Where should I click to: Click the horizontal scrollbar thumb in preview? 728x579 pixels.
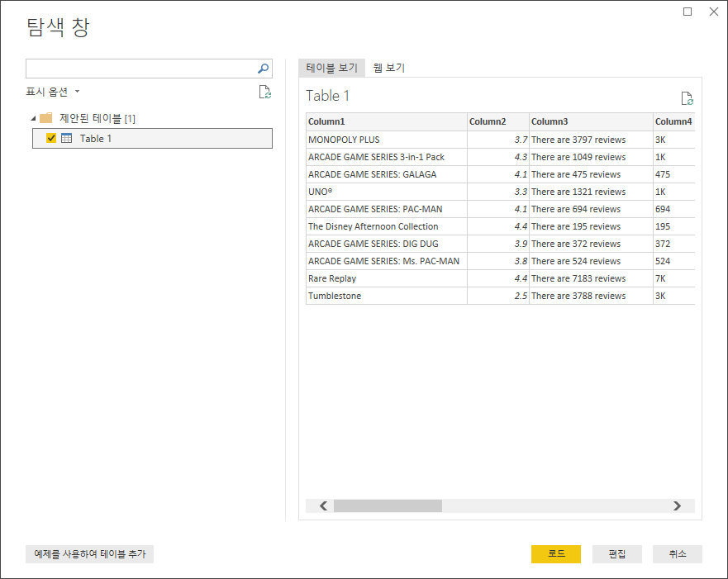(x=388, y=505)
